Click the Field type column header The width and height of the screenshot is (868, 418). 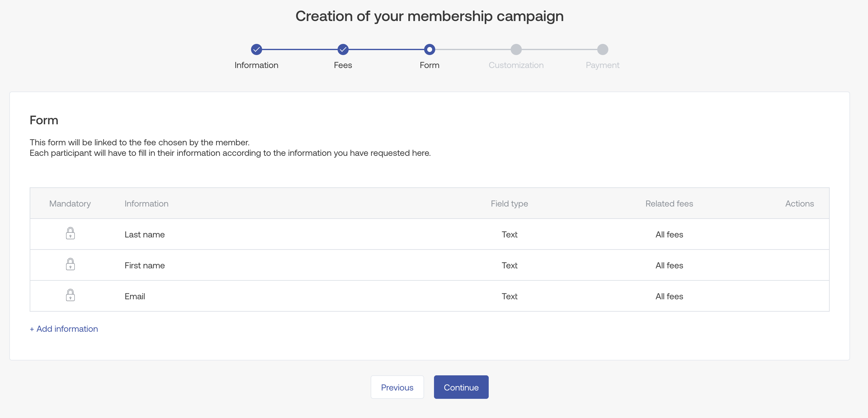[x=509, y=204]
